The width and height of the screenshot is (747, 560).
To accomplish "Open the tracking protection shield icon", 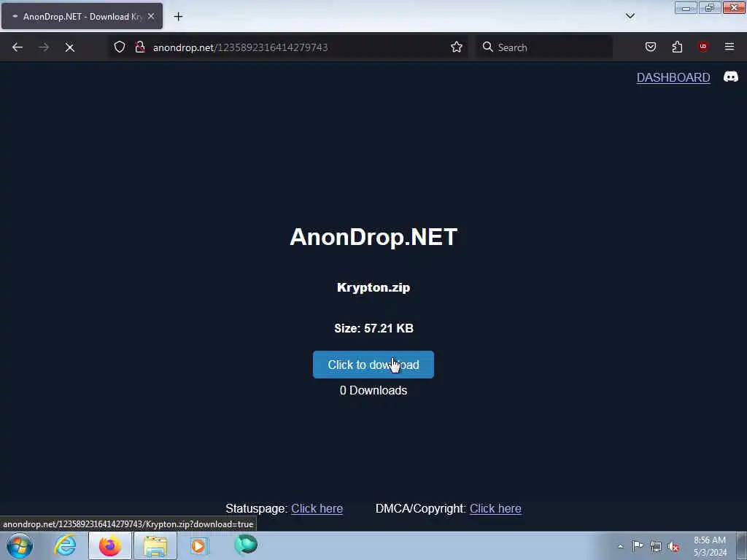I will click(120, 47).
